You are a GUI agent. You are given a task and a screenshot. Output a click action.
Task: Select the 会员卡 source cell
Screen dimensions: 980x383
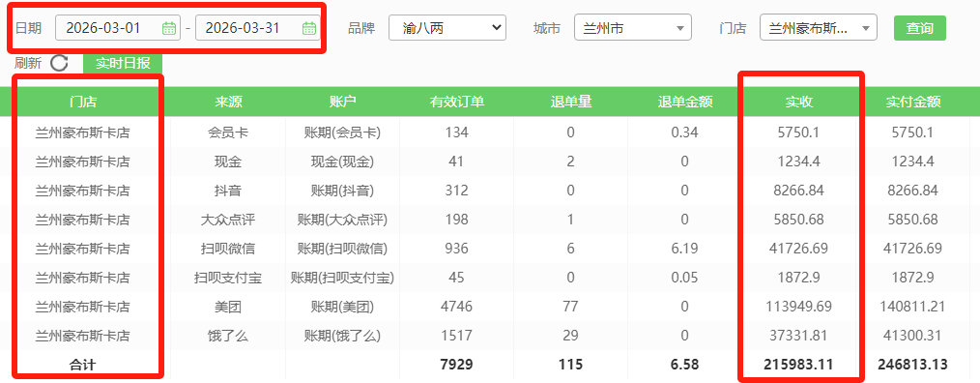tap(228, 133)
